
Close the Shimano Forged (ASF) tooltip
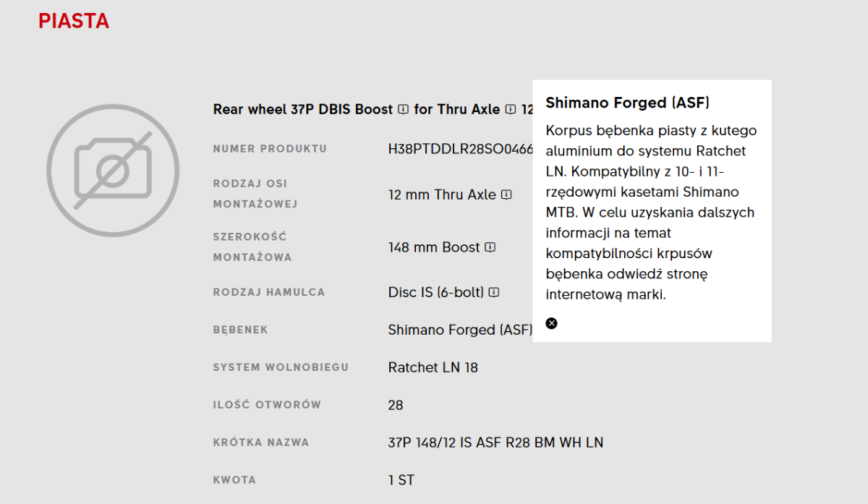551,323
